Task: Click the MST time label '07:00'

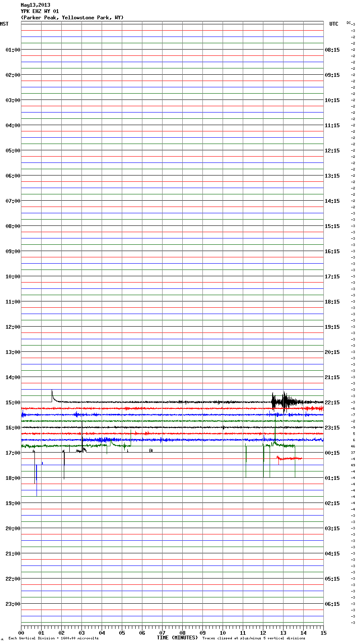Action: [x=13, y=201]
